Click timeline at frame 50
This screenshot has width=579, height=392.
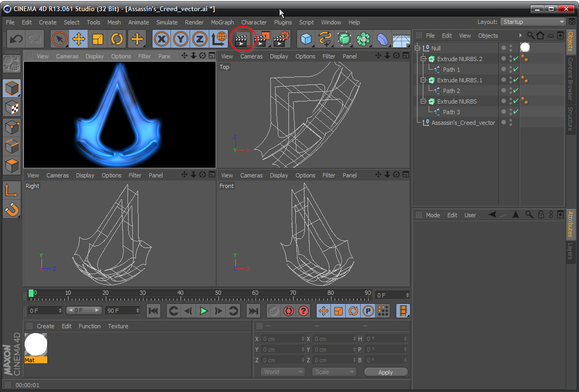point(218,295)
